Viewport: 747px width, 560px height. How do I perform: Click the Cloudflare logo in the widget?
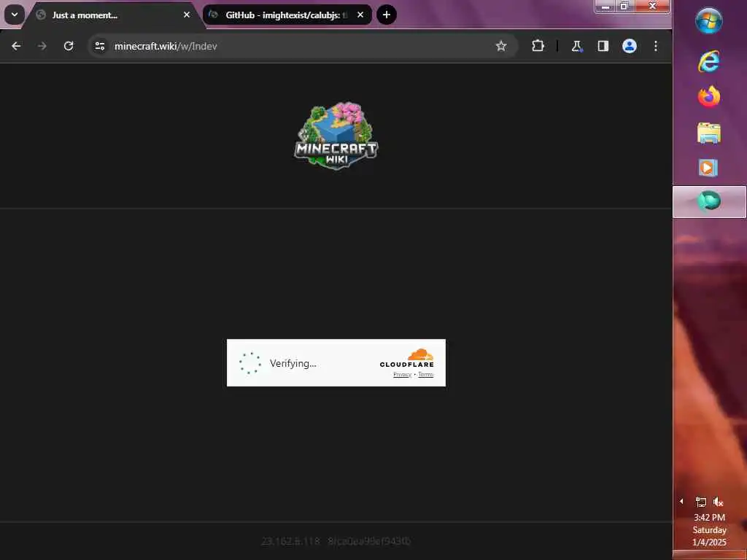(407, 358)
